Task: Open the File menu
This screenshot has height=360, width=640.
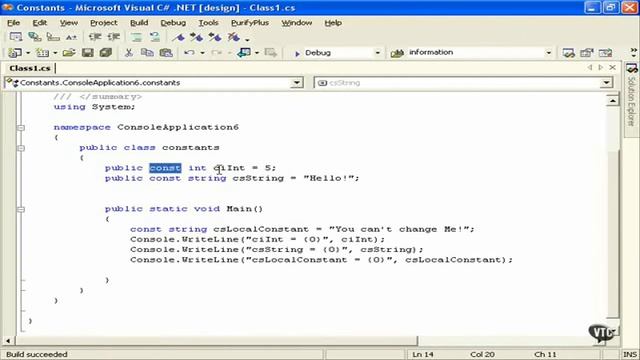Action: 13,23
